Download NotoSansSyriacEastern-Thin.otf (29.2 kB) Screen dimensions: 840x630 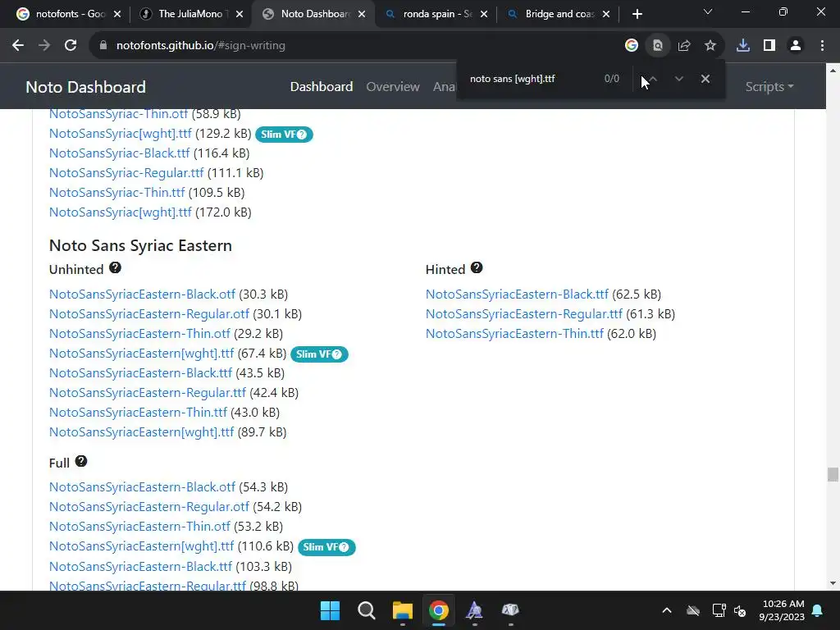139,334
